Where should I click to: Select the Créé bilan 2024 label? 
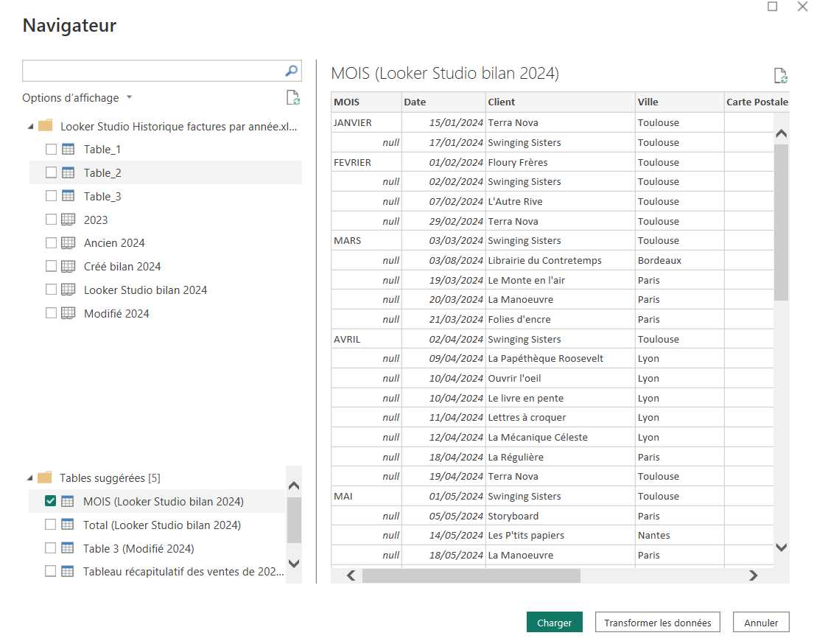coord(122,267)
